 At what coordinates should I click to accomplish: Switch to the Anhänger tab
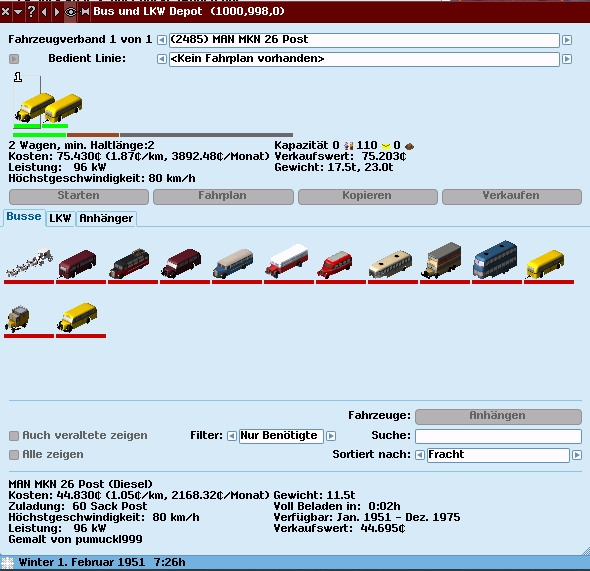(x=106, y=219)
